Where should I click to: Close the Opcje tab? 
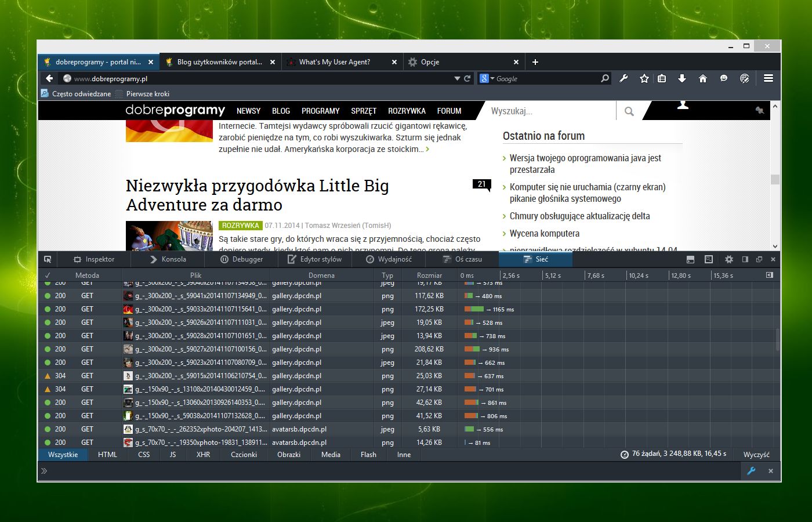click(516, 62)
